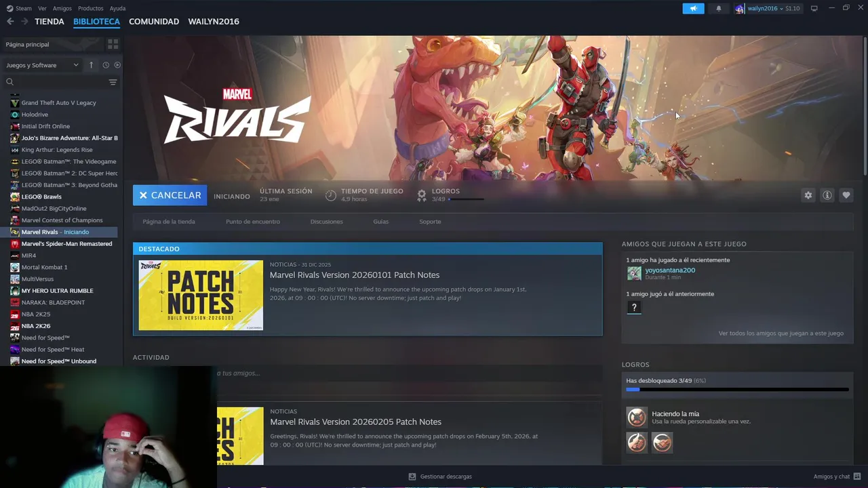Click Gestionar descargas icon
The width and height of the screenshot is (868, 488).
click(x=412, y=476)
